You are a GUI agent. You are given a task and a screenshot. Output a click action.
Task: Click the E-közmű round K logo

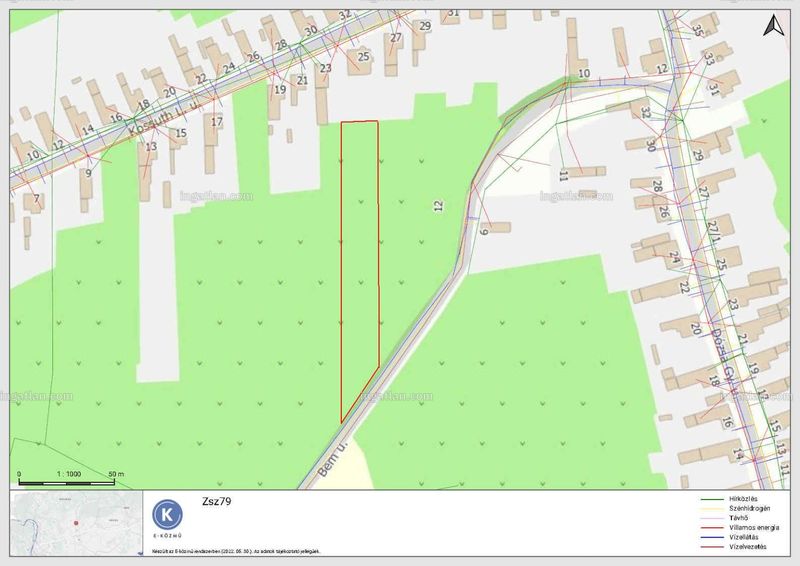click(167, 514)
